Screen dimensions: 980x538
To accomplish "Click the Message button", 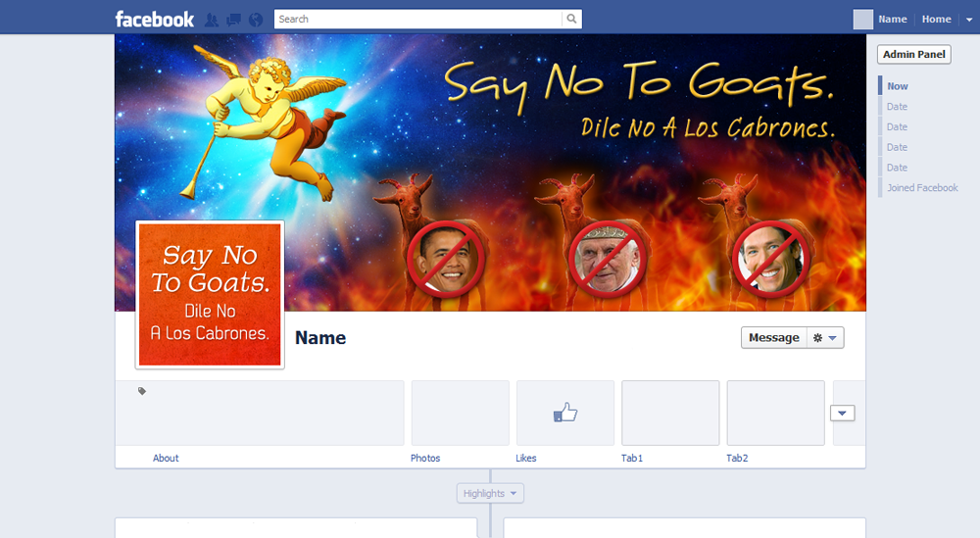I will pos(774,337).
